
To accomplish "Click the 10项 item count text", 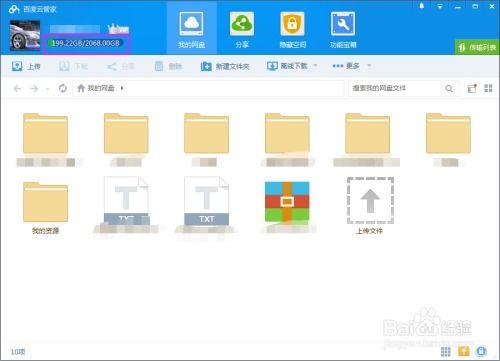I will (18, 352).
